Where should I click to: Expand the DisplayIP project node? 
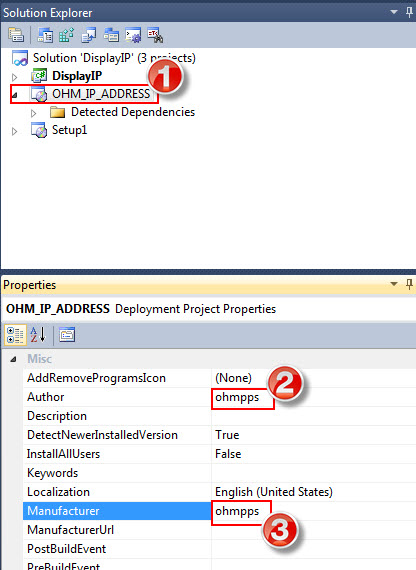click(14, 77)
